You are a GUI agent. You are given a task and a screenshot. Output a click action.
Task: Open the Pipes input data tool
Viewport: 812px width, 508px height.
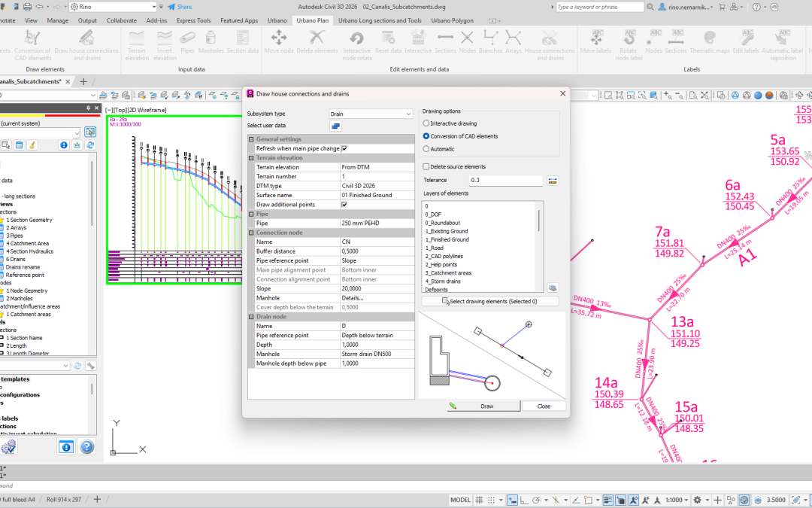coord(187,42)
